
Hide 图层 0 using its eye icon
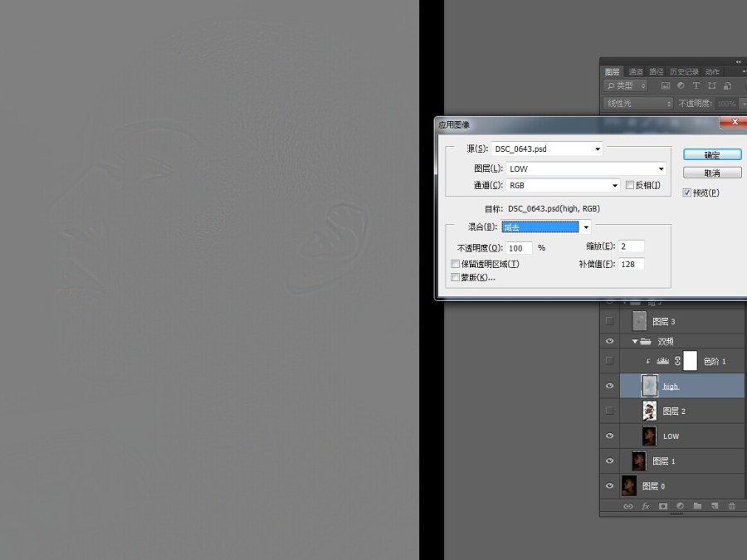(x=609, y=485)
